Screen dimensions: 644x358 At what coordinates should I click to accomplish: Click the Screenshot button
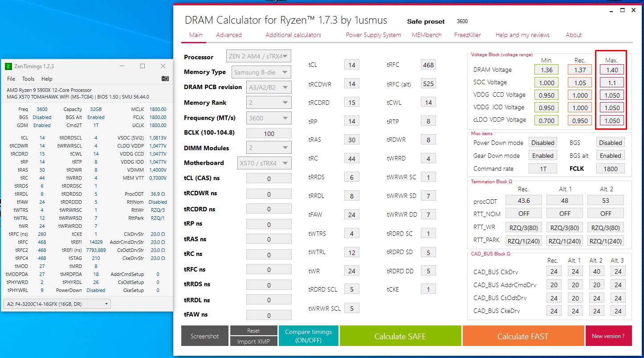tap(205, 336)
